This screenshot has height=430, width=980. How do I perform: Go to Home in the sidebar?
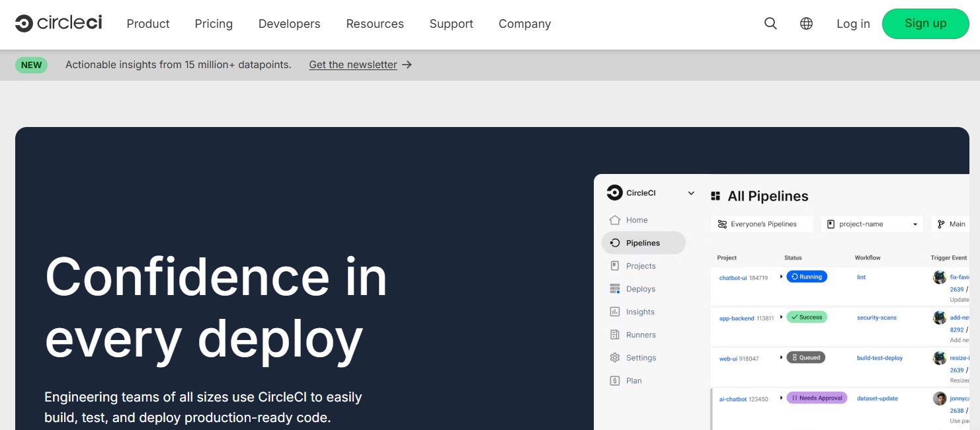[636, 220]
